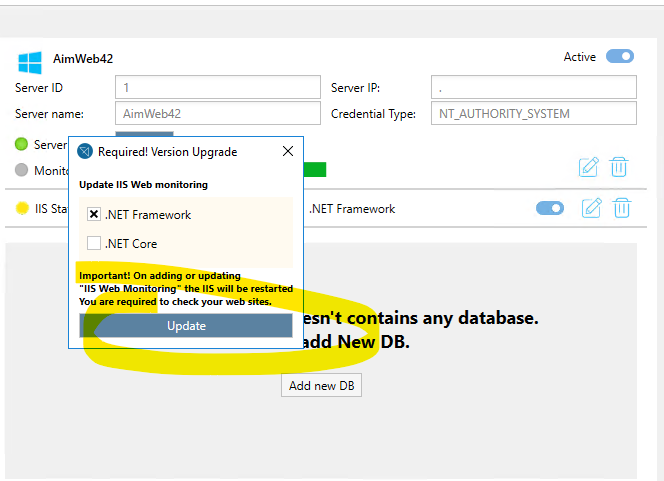Click the Credential Type field
Image resolution: width=664 pixels, height=481 pixels.
(x=534, y=113)
